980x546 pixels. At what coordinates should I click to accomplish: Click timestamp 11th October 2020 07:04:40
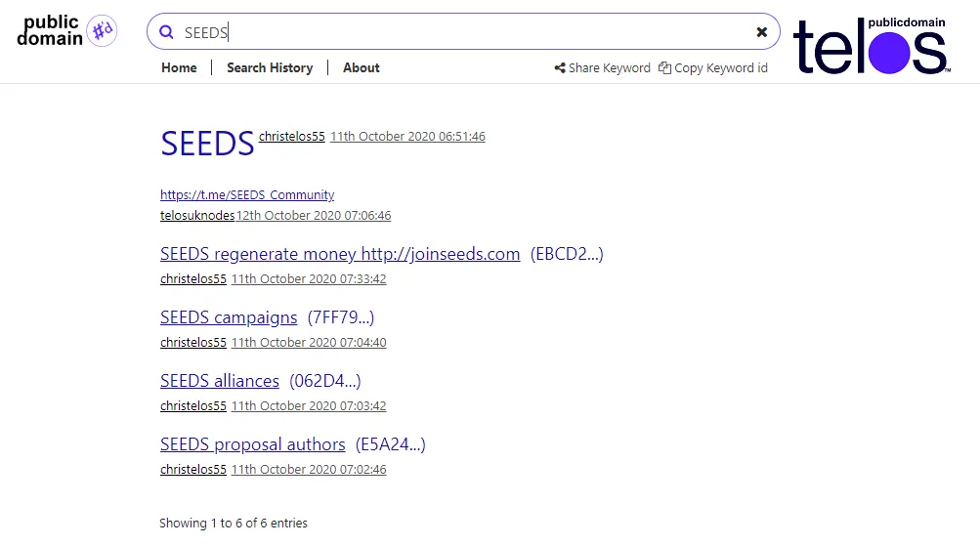click(309, 342)
